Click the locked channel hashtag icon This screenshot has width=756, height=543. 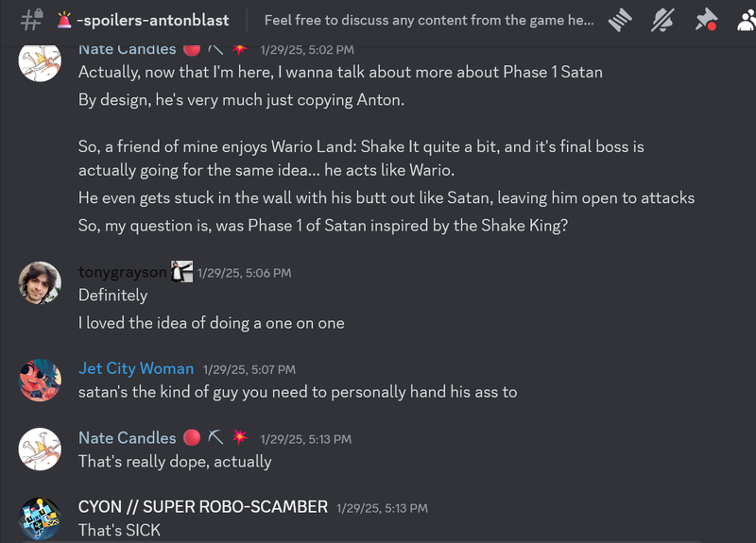[x=32, y=20]
